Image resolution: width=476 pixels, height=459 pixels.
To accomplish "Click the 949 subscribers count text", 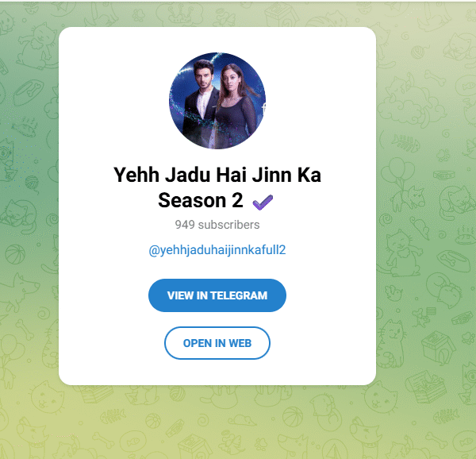I will pyautogui.click(x=217, y=225).
